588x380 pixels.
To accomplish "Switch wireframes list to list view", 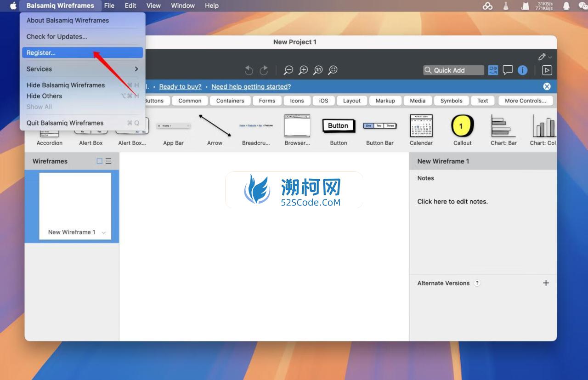I will pos(108,161).
